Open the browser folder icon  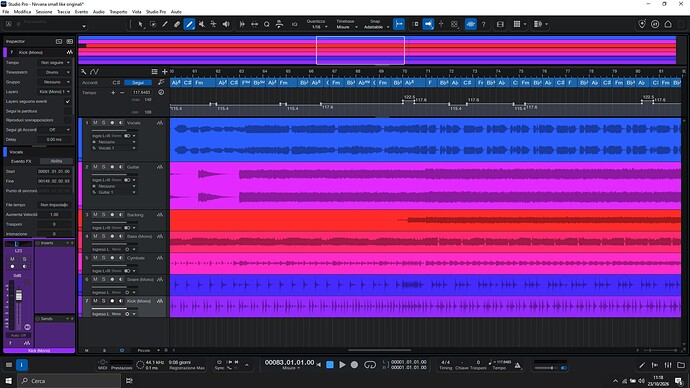(x=681, y=365)
